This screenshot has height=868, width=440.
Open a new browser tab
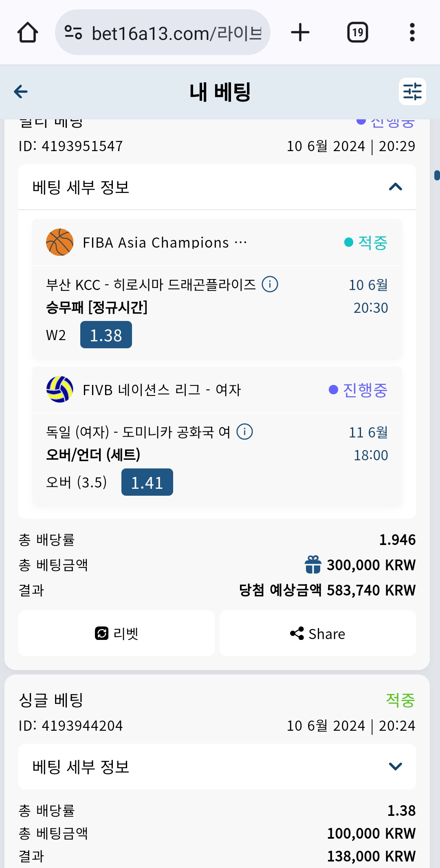point(300,33)
